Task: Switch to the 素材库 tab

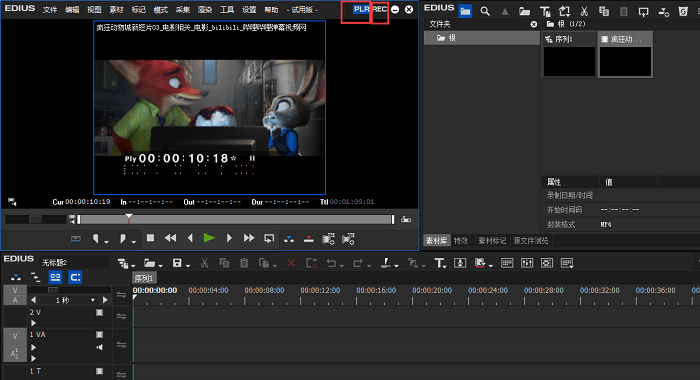Action: (436, 241)
